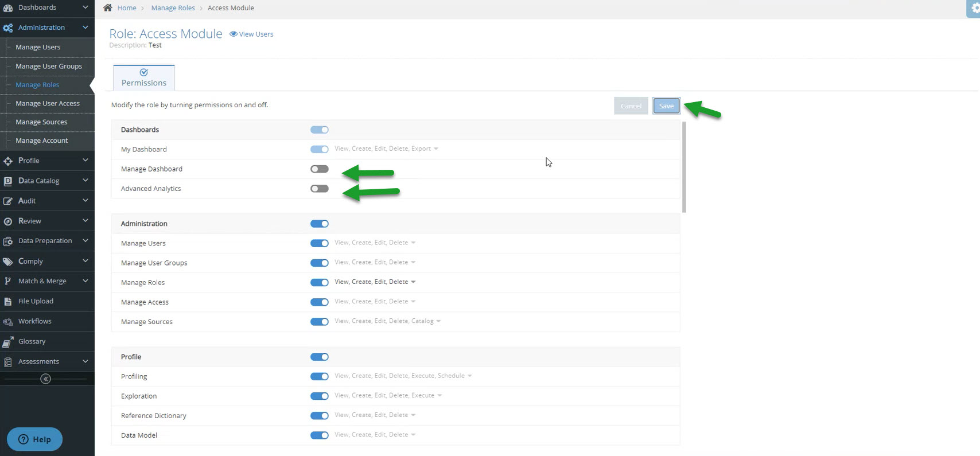The height and width of the screenshot is (456, 980).
Task: Click the Help question mark icon
Action: coord(24,439)
